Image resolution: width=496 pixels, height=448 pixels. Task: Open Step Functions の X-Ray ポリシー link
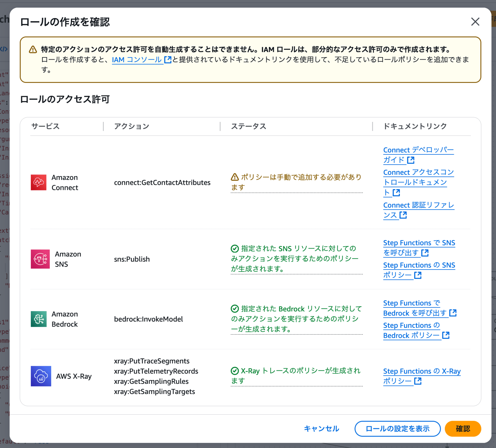(x=422, y=376)
